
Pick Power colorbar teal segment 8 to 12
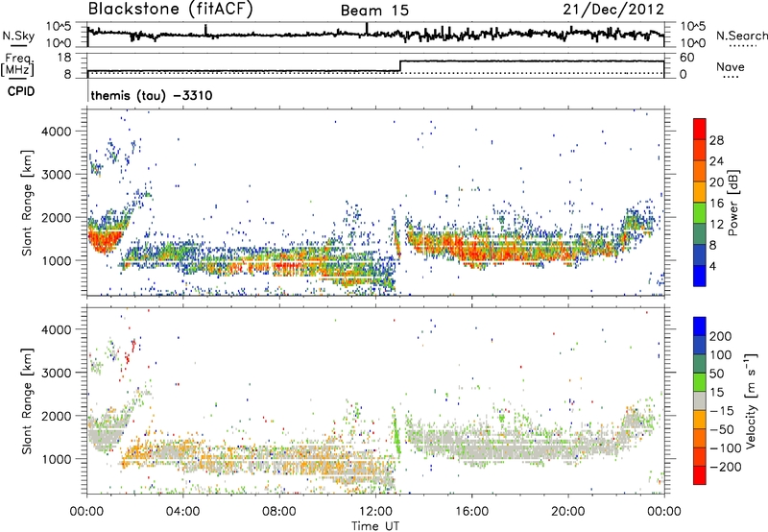[700, 234]
